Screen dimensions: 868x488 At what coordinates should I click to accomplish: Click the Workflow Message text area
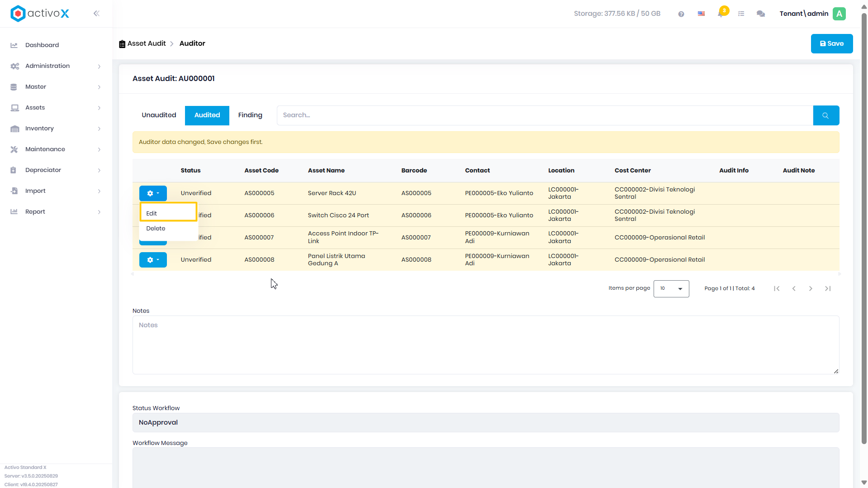pos(485,468)
